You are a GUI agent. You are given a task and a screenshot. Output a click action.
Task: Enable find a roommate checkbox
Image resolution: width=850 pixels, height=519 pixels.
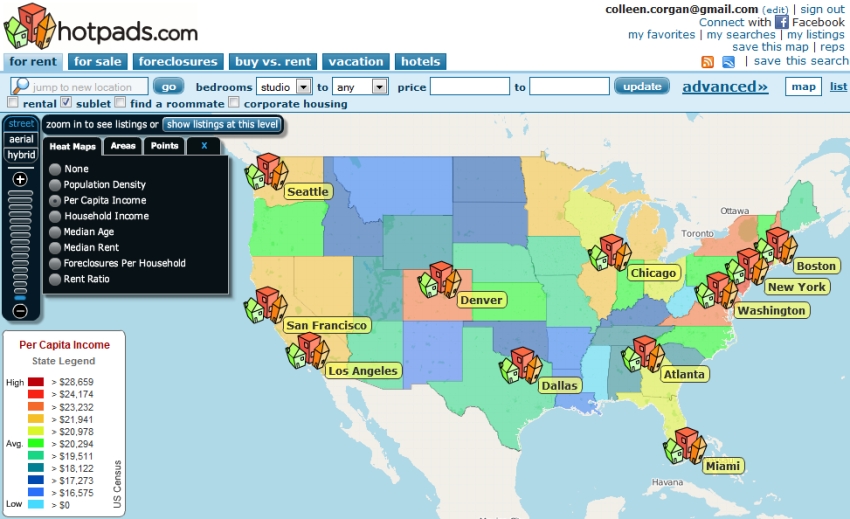pyautogui.click(x=120, y=102)
